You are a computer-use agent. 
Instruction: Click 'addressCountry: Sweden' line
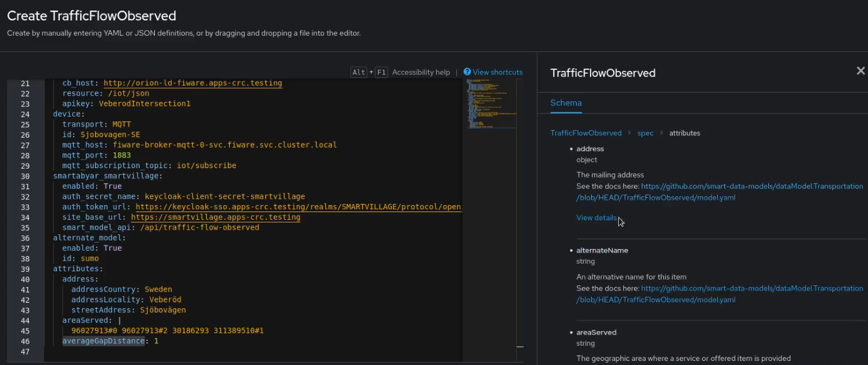coord(122,289)
